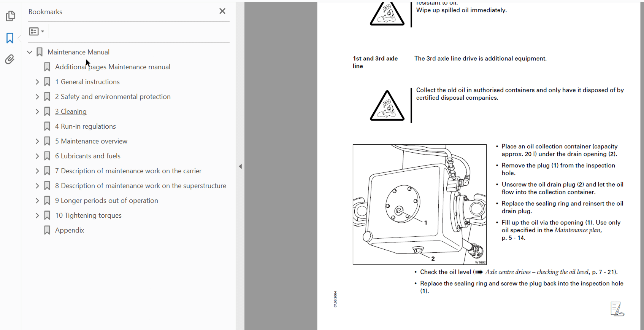Open the 3 Cleaning bookmark

71,112
